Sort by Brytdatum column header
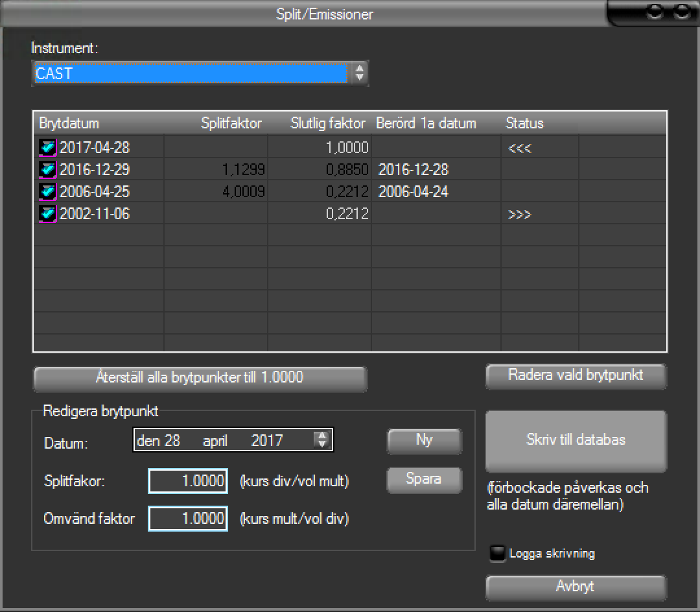700x612 pixels. coord(69,123)
